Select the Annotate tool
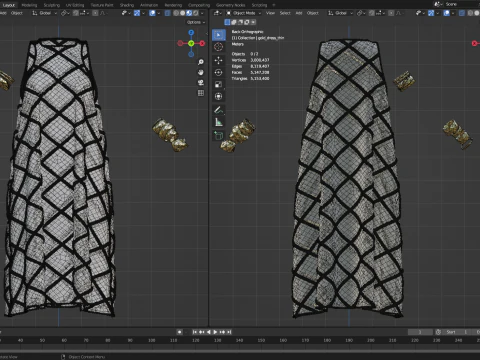This screenshot has width=480, height=360. [219, 110]
